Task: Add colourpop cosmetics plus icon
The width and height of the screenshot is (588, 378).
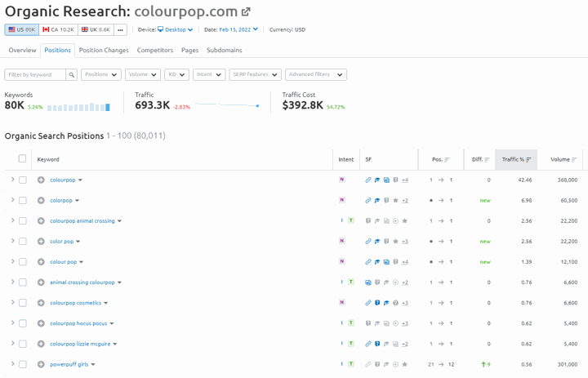Action: click(x=41, y=303)
